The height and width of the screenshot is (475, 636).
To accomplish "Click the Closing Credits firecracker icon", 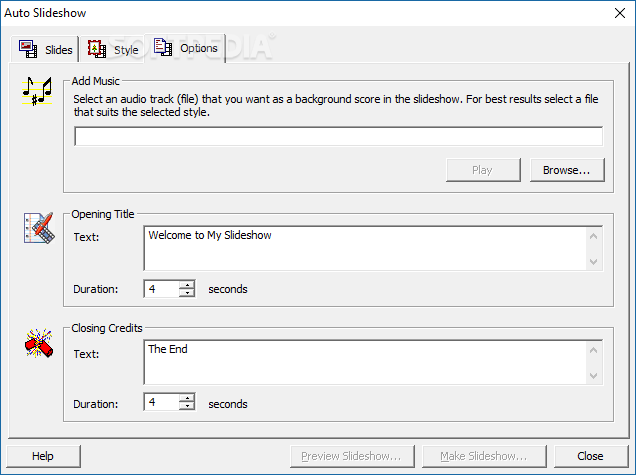I will (x=39, y=344).
